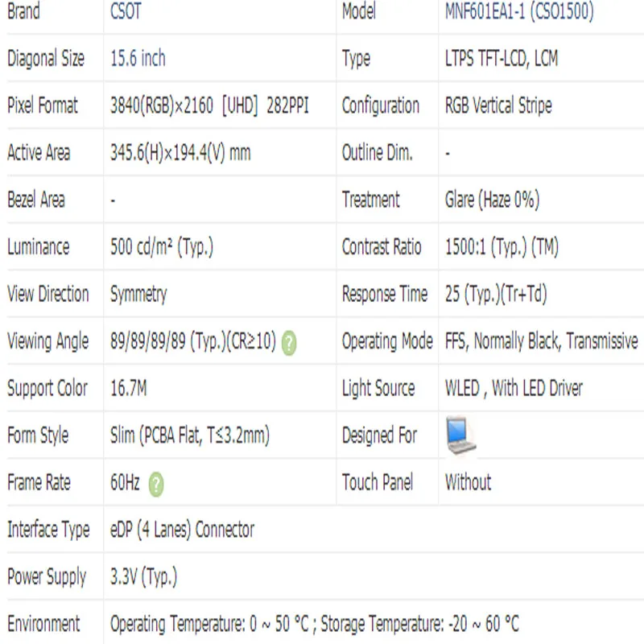The image size is (644, 644).
Task: Click the Luminance label
Action: pos(39,247)
